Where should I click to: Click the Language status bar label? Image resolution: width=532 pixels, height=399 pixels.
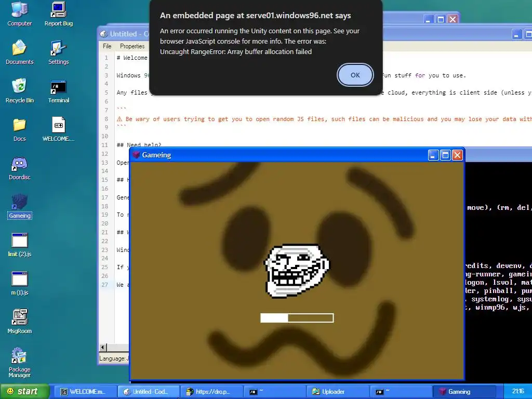coord(114,358)
